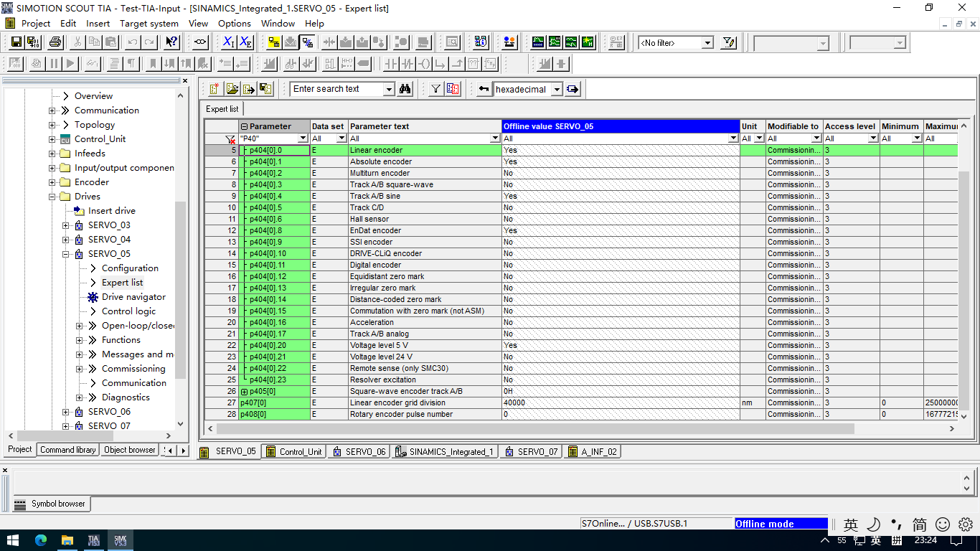The height and width of the screenshot is (551, 980).
Task: Open the Parameter column P40 filter dropdown
Action: point(303,138)
